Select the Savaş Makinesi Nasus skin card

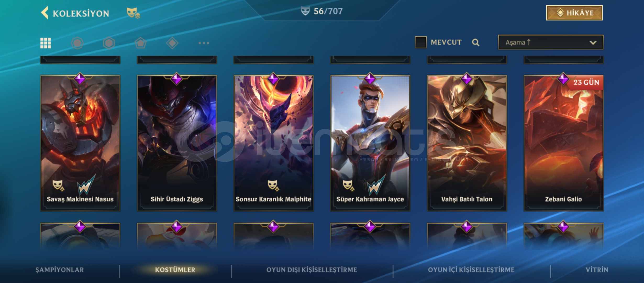click(x=80, y=143)
